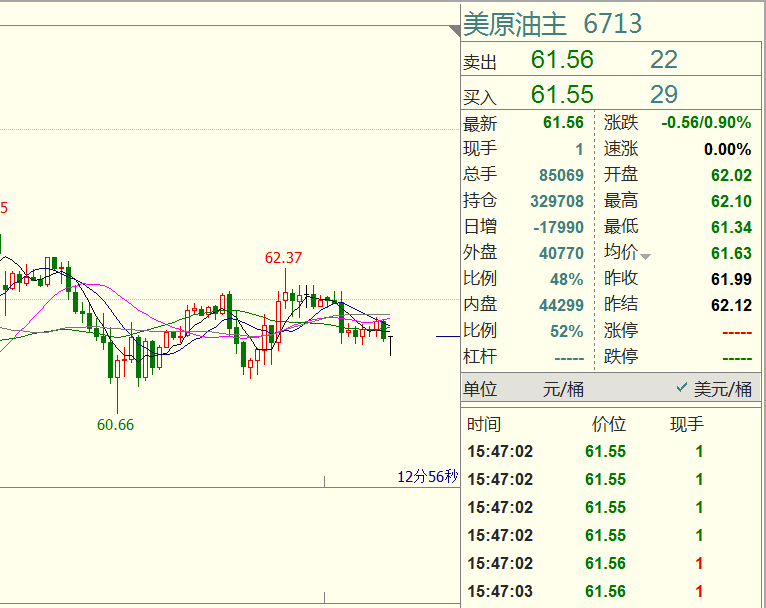The image size is (766, 608).
Task: Click the 开盘 value 62.02
Action: pos(731,175)
